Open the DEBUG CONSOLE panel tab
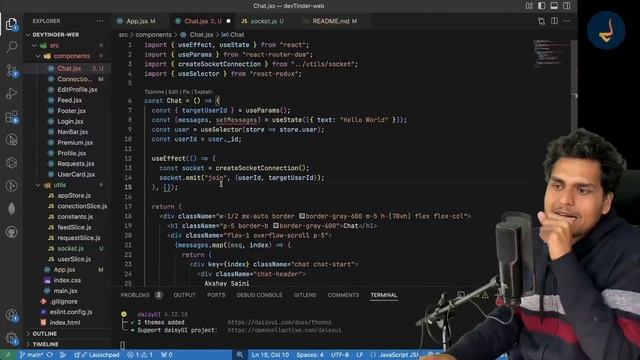The image size is (640, 360). pyautogui.click(x=259, y=295)
